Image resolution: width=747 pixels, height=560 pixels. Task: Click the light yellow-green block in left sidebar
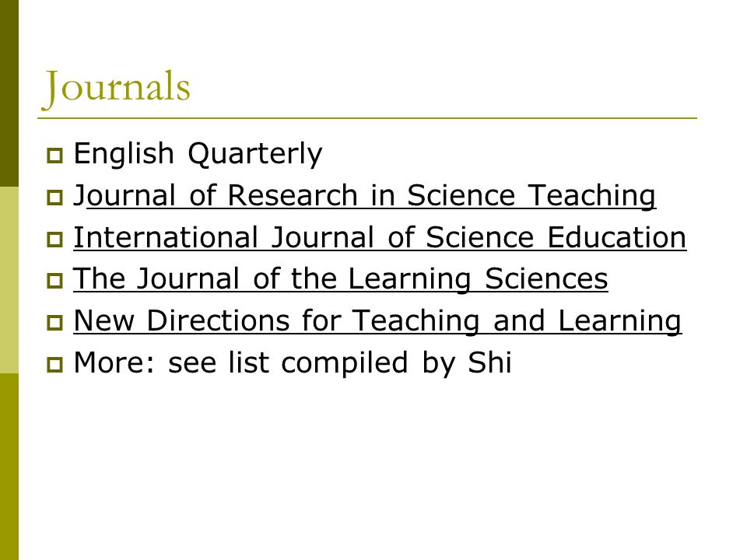[9, 280]
